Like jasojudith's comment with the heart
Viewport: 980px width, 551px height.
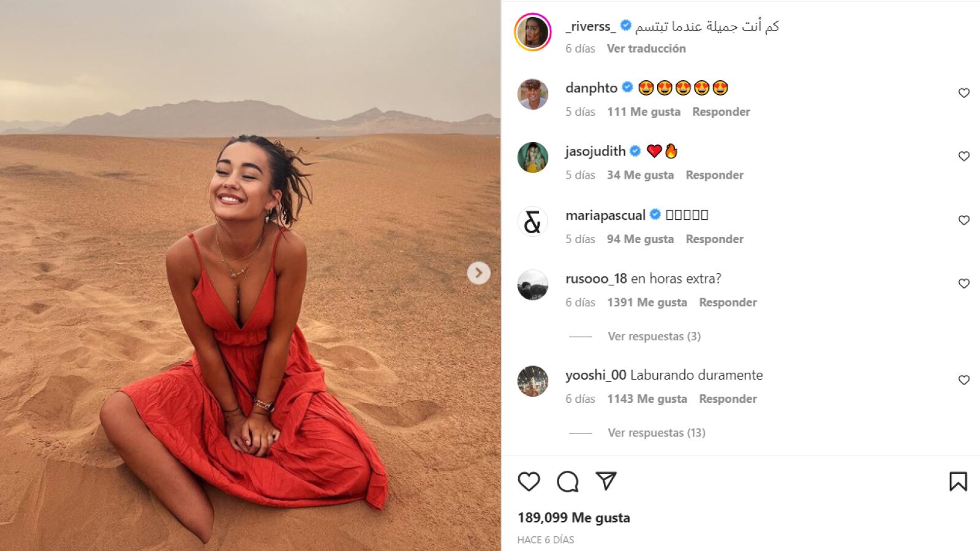[x=964, y=156]
